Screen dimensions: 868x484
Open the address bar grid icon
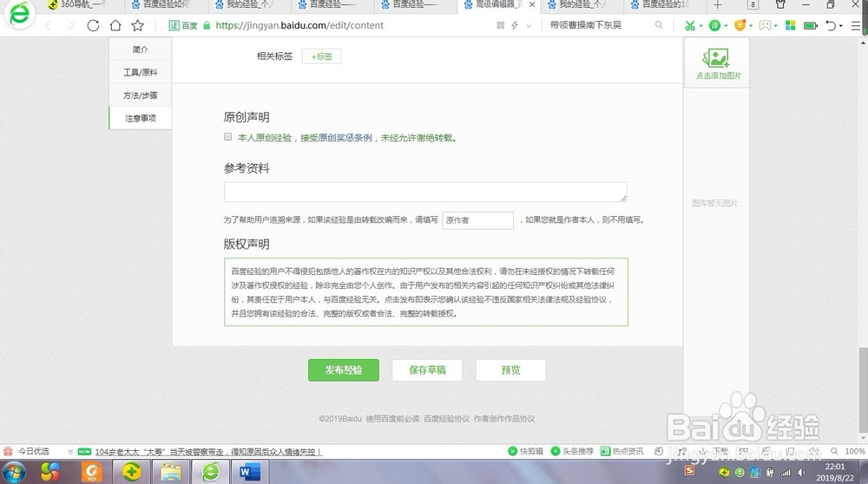pos(501,25)
